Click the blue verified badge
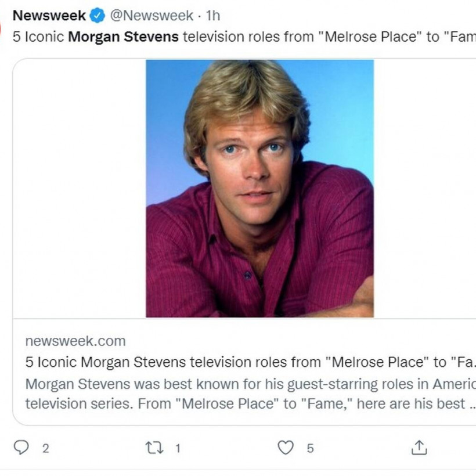The width and height of the screenshot is (476, 476). [x=98, y=16]
